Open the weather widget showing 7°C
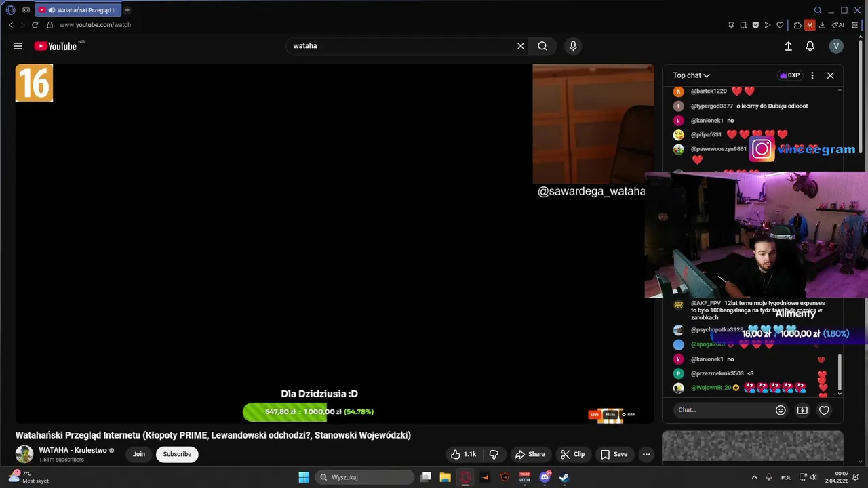Viewport: 868px width, 488px height. tap(28, 477)
